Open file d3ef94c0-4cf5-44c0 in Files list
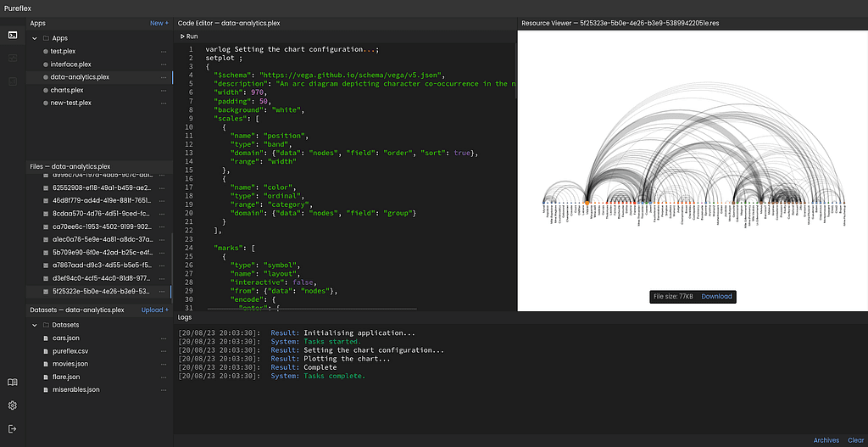 pyautogui.click(x=100, y=278)
